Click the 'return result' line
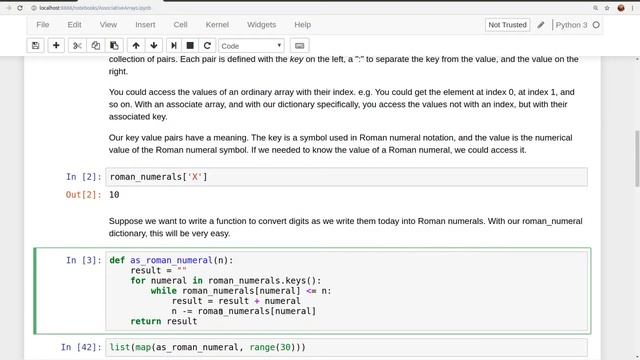This screenshot has width=640, height=360. click(164, 321)
